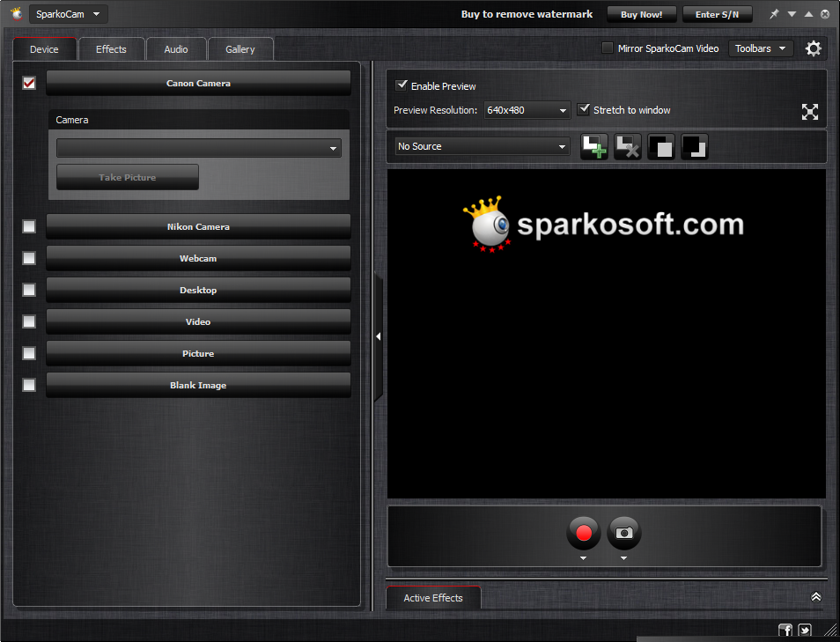Image resolution: width=840 pixels, height=642 pixels.
Task: Open the No Source dropdown
Action: 482,146
